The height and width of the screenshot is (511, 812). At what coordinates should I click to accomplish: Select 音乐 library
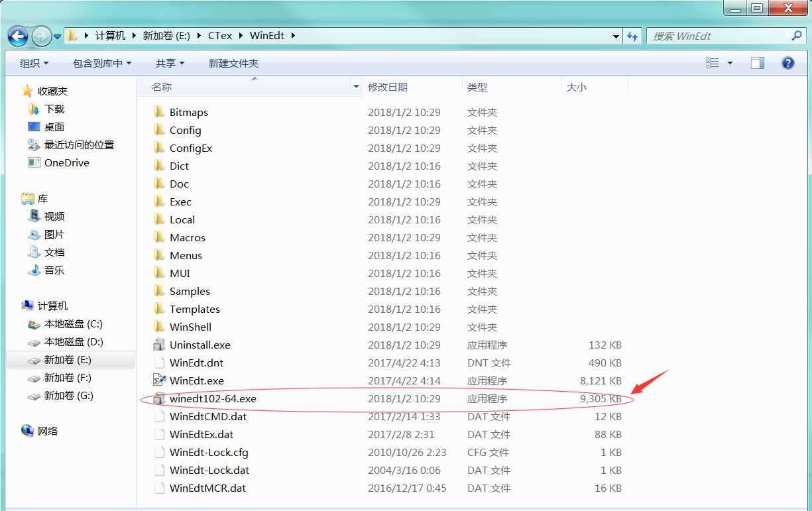[54, 270]
